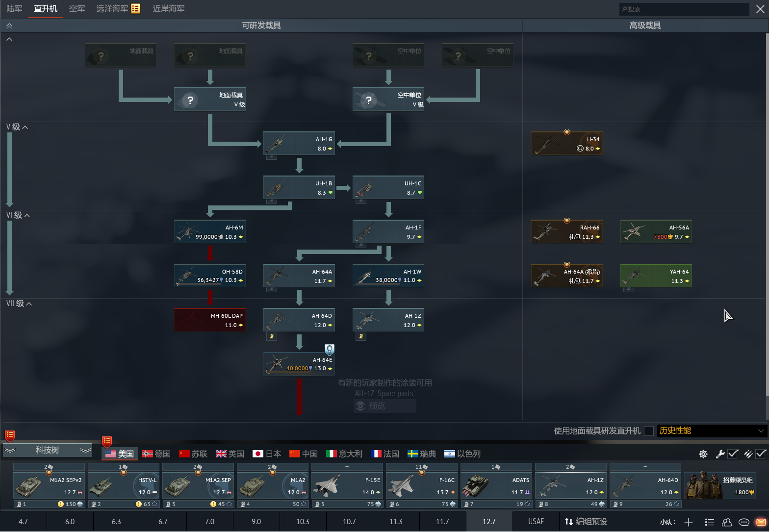The height and width of the screenshot is (532, 769).
Task: Click the marker badge on AH-64E
Action: pyautogui.click(x=330, y=350)
